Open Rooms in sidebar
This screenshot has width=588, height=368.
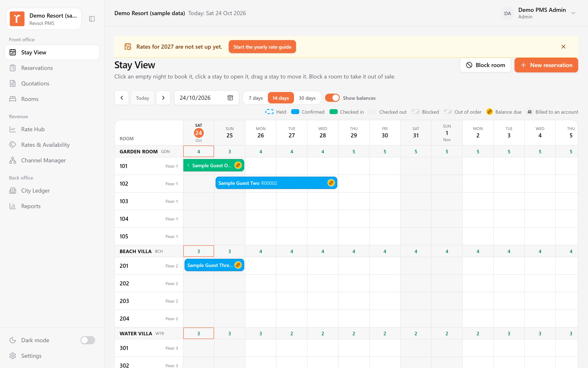[x=52, y=99]
